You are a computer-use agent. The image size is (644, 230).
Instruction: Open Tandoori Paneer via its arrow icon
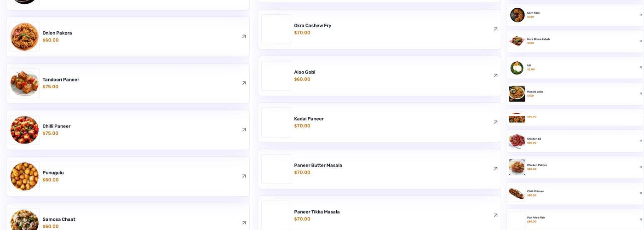[x=244, y=83]
